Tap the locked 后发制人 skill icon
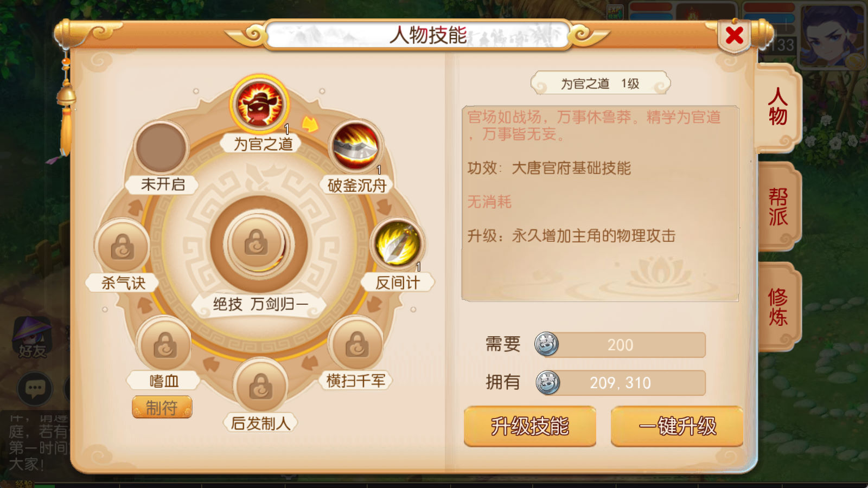Viewport: 868px width, 488px height. click(260, 386)
